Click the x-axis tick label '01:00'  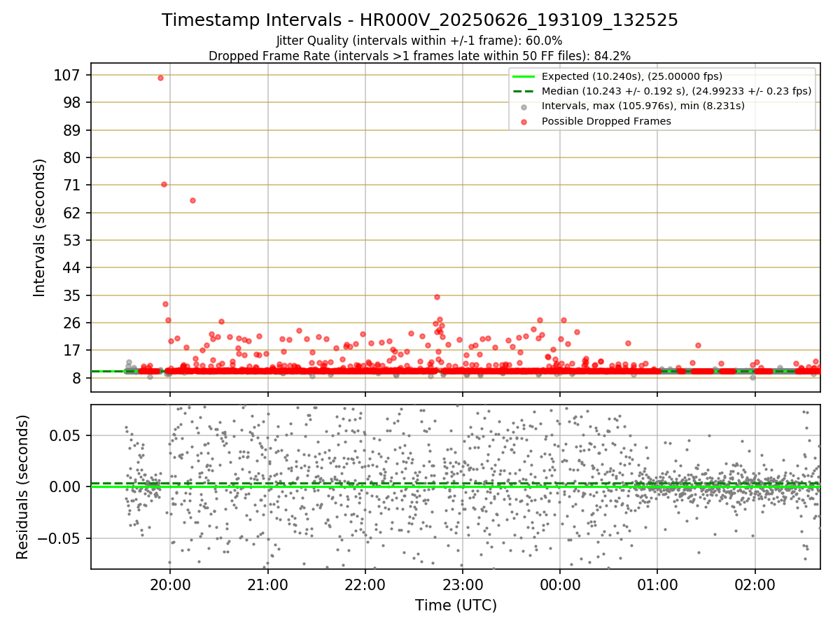pos(657,584)
